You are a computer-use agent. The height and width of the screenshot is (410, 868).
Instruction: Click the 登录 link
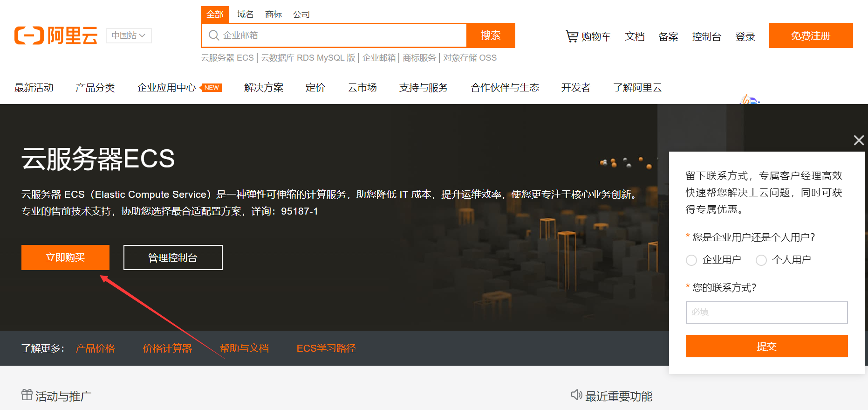745,36
